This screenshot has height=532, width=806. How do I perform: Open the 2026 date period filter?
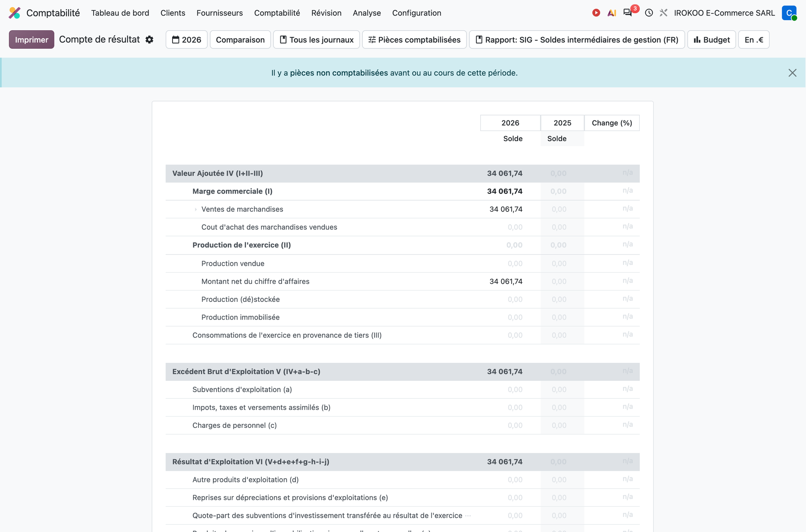pyautogui.click(x=186, y=39)
